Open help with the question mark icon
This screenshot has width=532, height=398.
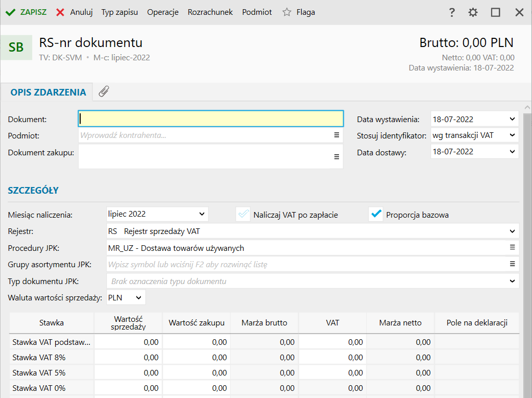click(451, 12)
